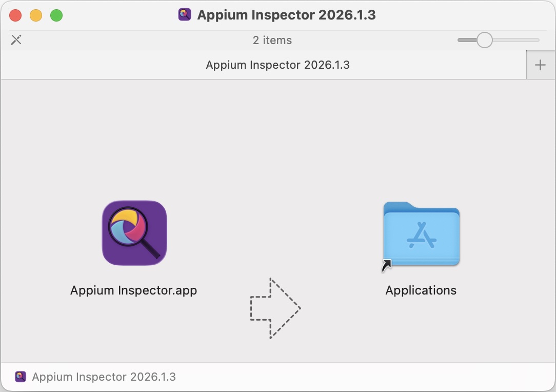The height and width of the screenshot is (392, 556).
Task: Select the Appium Inspector 2026.1.3 tab
Action: click(277, 65)
